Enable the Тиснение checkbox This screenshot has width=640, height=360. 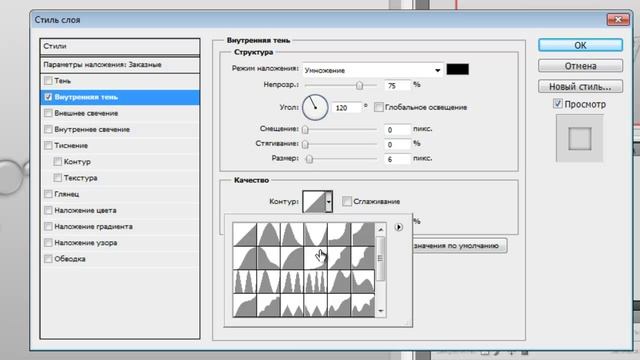[x=48, y=145]
